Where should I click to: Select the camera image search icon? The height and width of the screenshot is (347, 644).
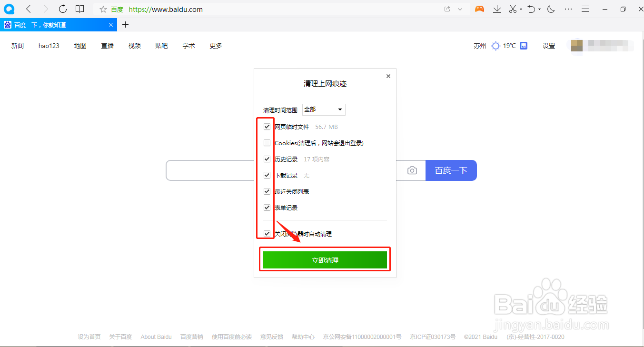(411, 170)
